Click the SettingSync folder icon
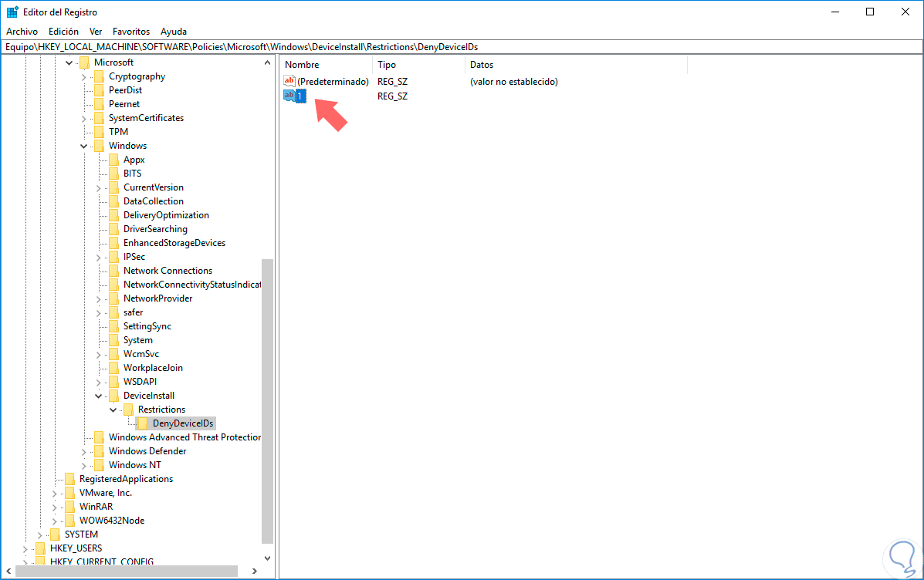This screenshot has width=924, height=580. coord(113,327)
